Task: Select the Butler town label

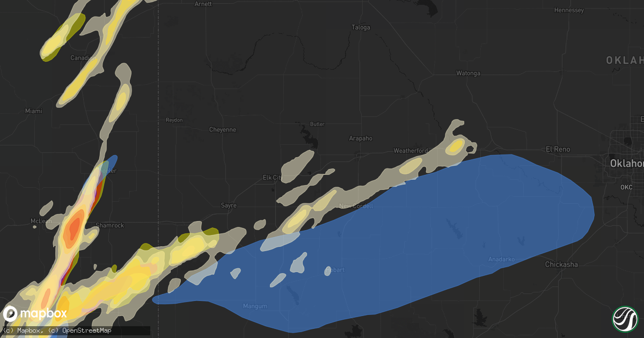Action: click(x=317, y=124)
